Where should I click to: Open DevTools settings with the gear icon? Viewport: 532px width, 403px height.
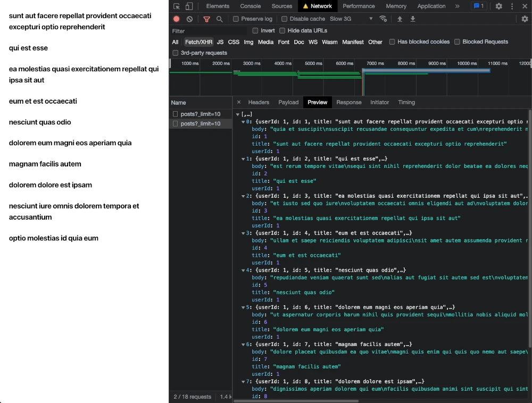(498, 6)
